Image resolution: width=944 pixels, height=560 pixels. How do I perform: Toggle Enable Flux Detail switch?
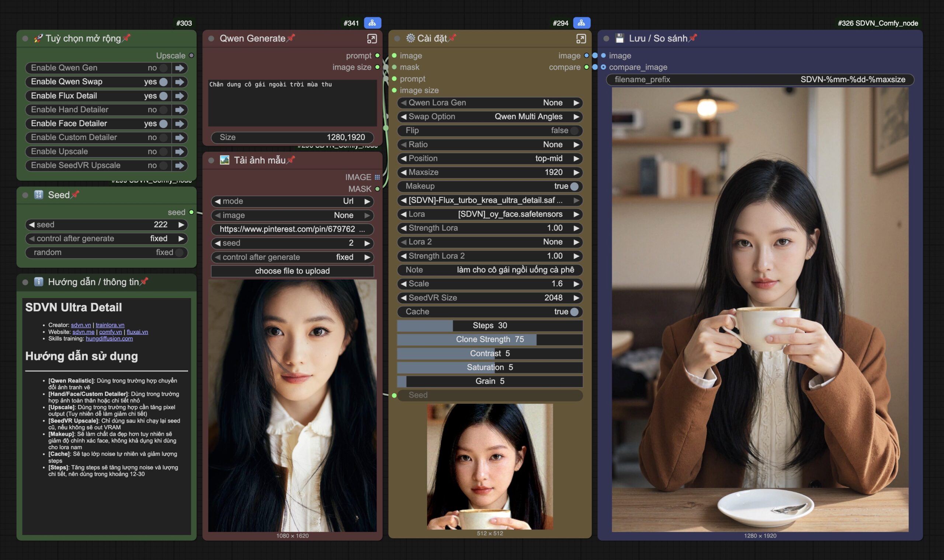(163, 96)
